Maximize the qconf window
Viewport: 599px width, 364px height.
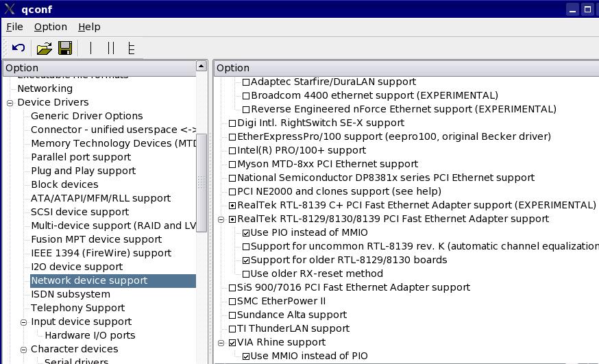tap(587, 9)
